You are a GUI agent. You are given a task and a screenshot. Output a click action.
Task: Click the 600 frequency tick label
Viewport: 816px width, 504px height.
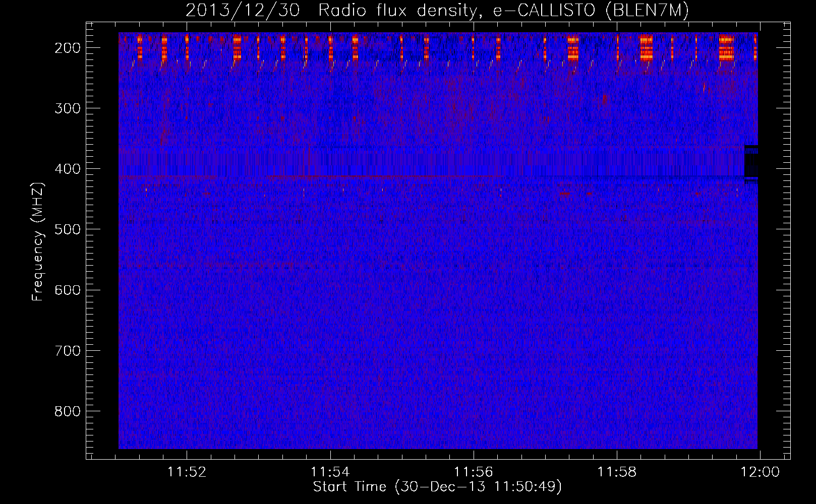pos(67,290)
